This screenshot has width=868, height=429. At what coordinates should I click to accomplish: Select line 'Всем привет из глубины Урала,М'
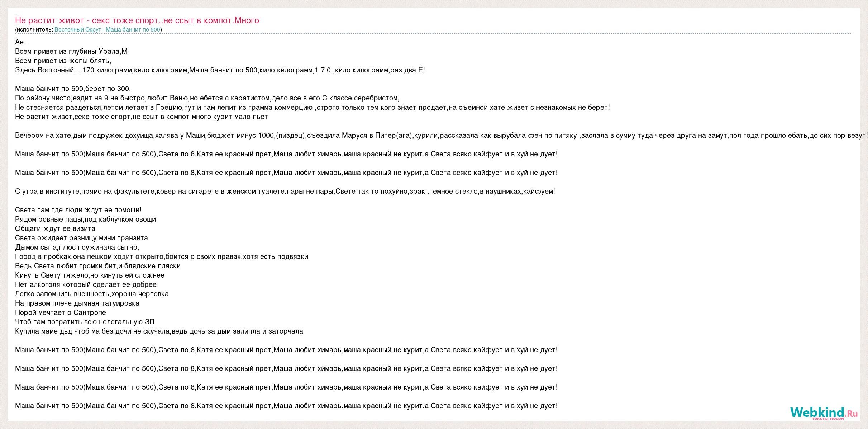[x=71, y=51]
